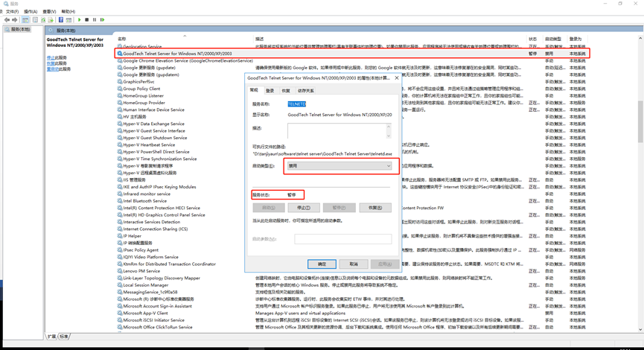Click the green Start Service toolbar icon

(x=79, y=19)
